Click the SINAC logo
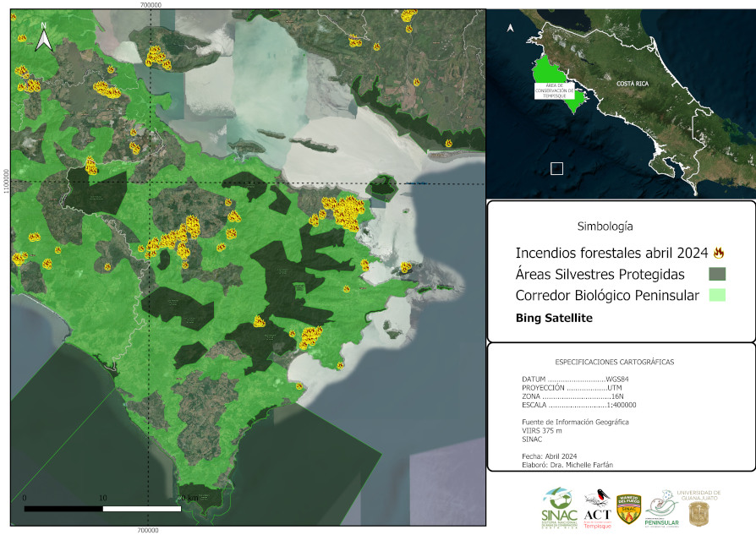The width and height of the screenshot is (756, 535). tap(558, 507)
